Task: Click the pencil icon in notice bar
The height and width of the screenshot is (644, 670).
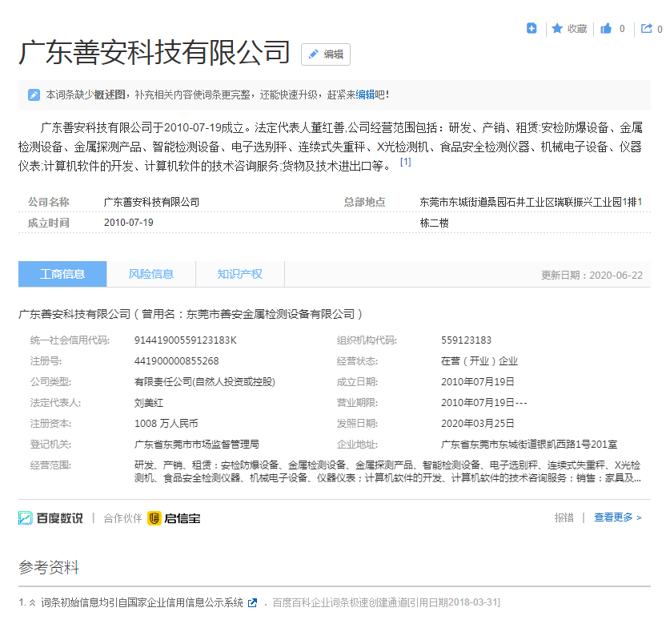Action: [x=34, y=95]
